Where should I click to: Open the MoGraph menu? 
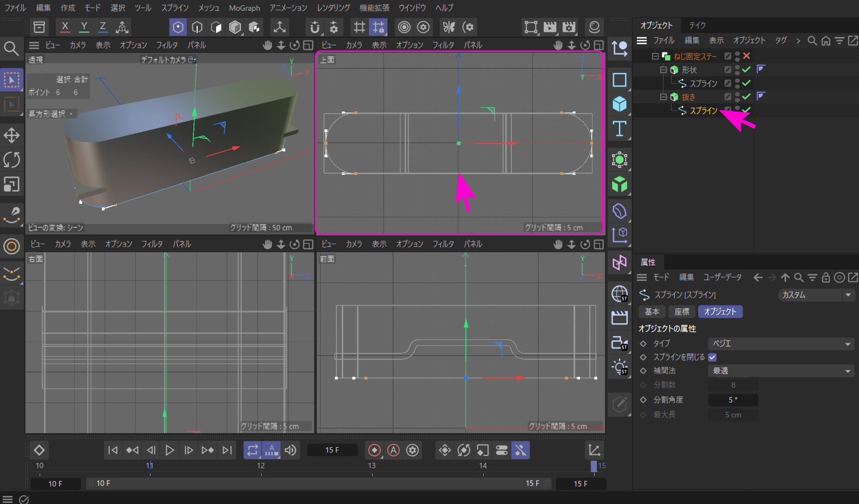click(x=244, y=8)
